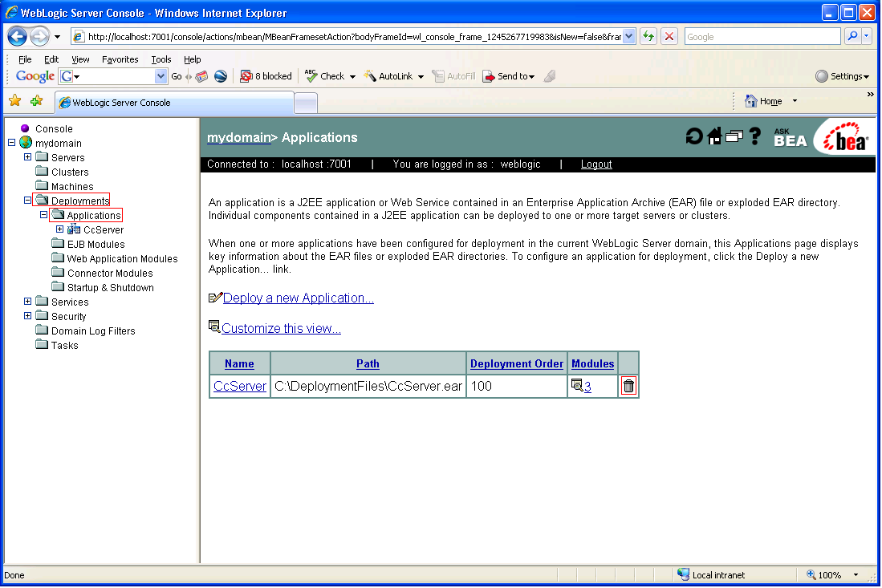Expand the Servers tree node
882x588 pixels.
pyautogui.click(x=27, y=157)
